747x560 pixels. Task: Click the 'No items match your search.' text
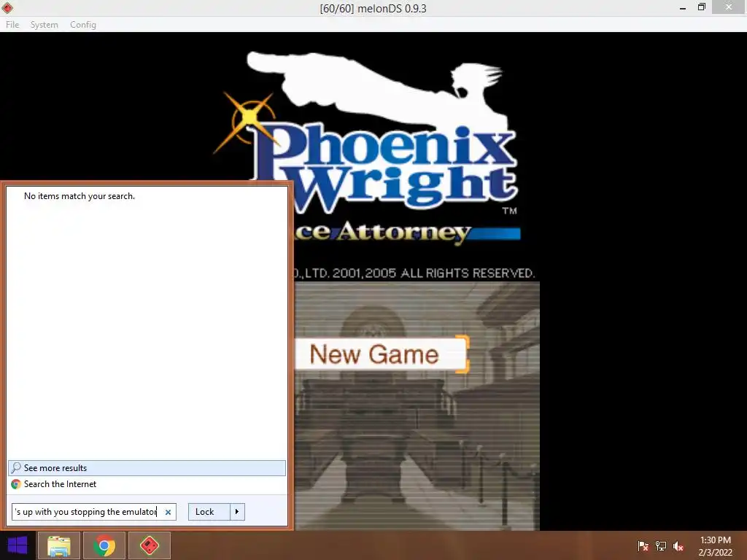80,196
